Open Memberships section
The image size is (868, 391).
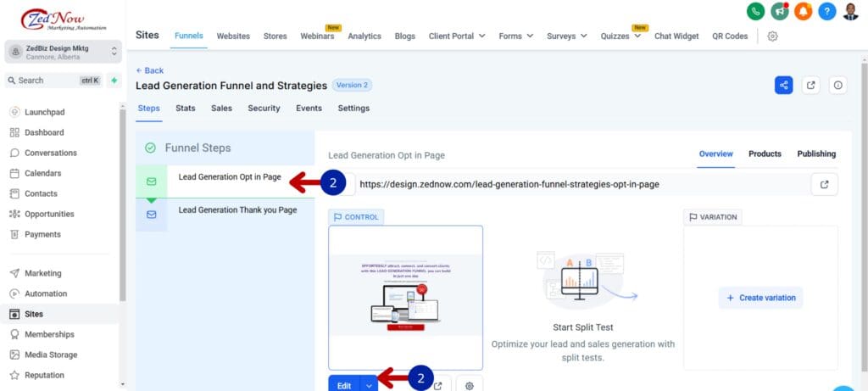pyautogui.click(x=49, y=334)
